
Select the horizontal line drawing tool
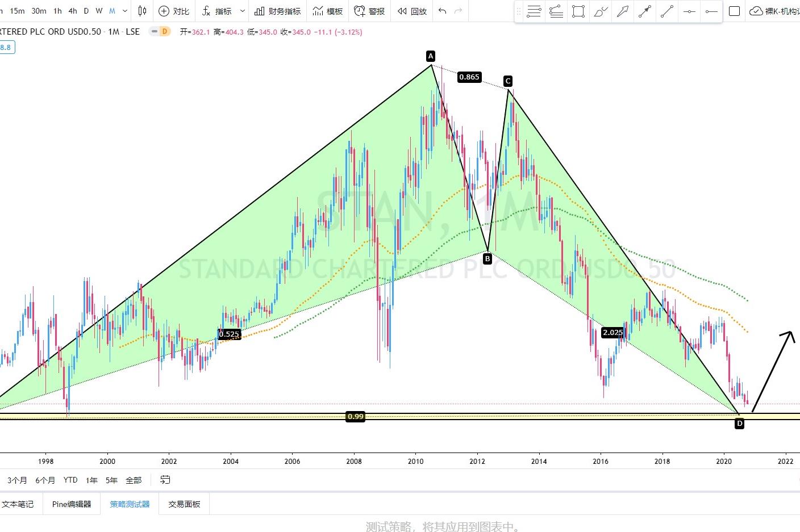[x=689, y=11]
